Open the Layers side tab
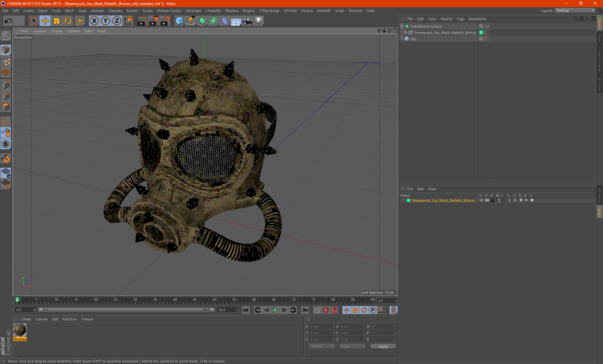The height and width of the screenshot is (364, 603). [599, 212]
